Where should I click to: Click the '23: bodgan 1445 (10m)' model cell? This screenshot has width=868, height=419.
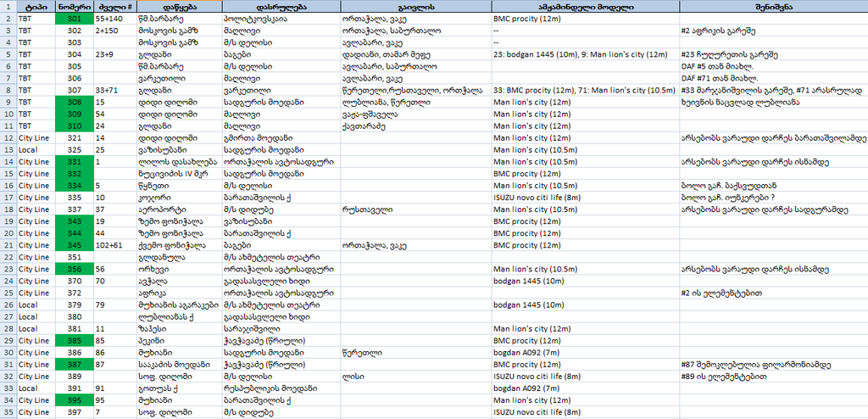(585, 54)
